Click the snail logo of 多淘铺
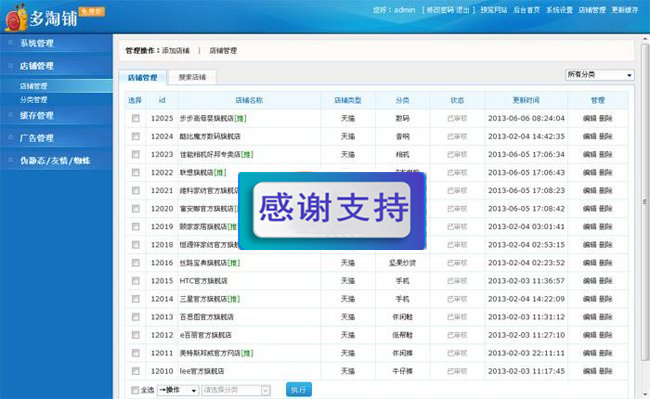The width and height of the screenshot is (650, 399). point(16,18)
